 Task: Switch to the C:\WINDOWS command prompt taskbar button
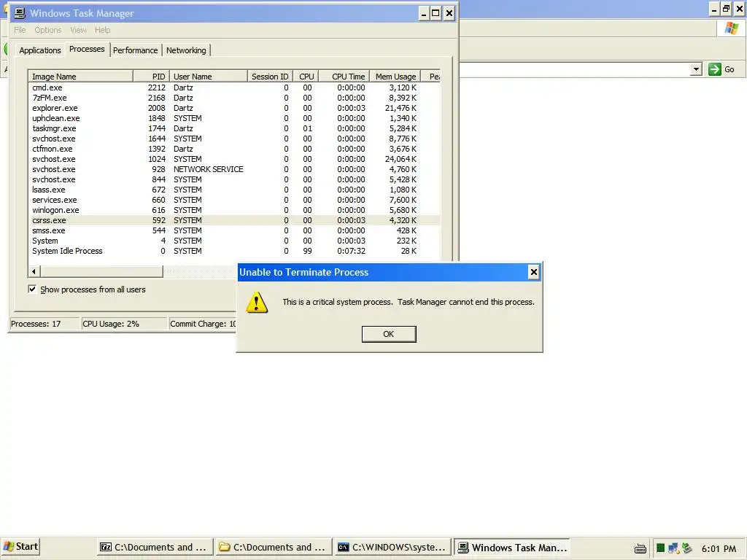(x=392, y=548)
